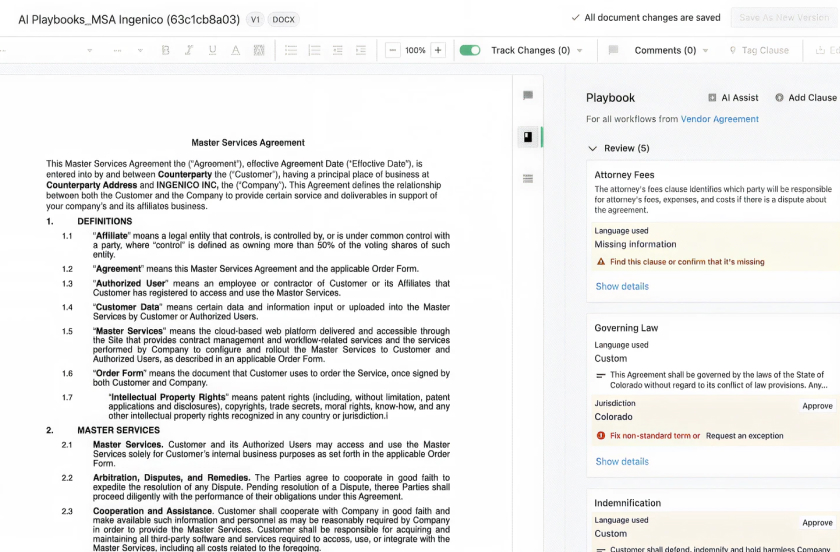Click the Add Clause button

click(x=805, y=97)
